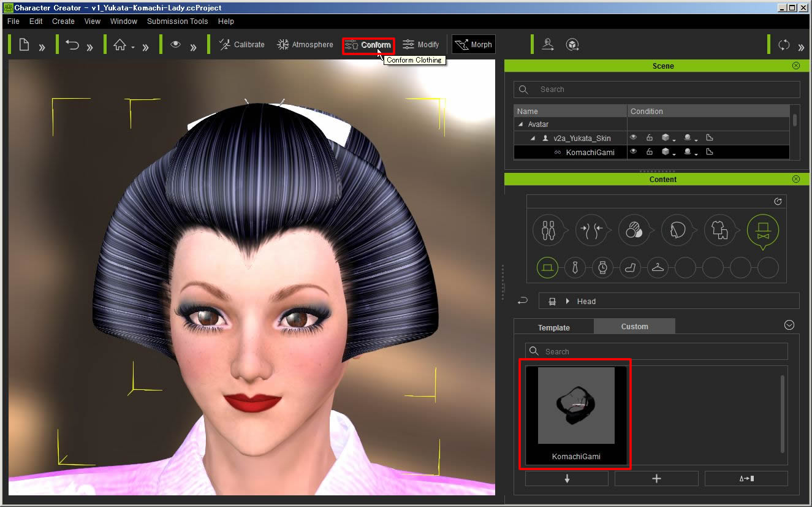Select the sock/foot sub-category icon

tap(630, 268)
